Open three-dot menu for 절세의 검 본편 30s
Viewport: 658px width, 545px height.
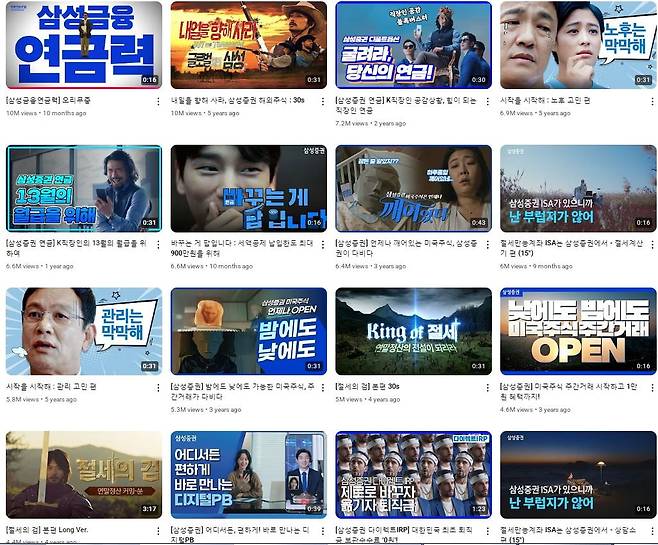tap(487, 388)
